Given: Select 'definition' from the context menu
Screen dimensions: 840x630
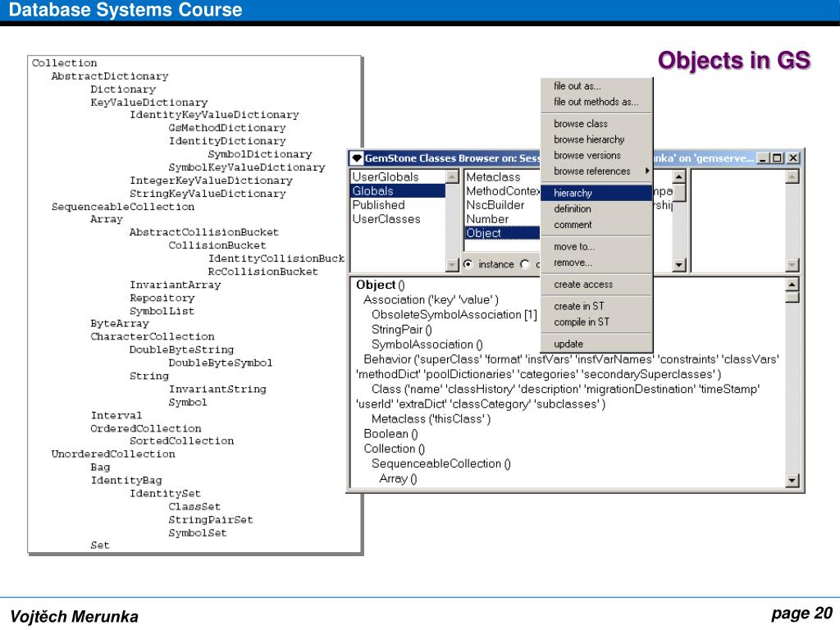Looking at the screenshot, I should tap(572, 209).
